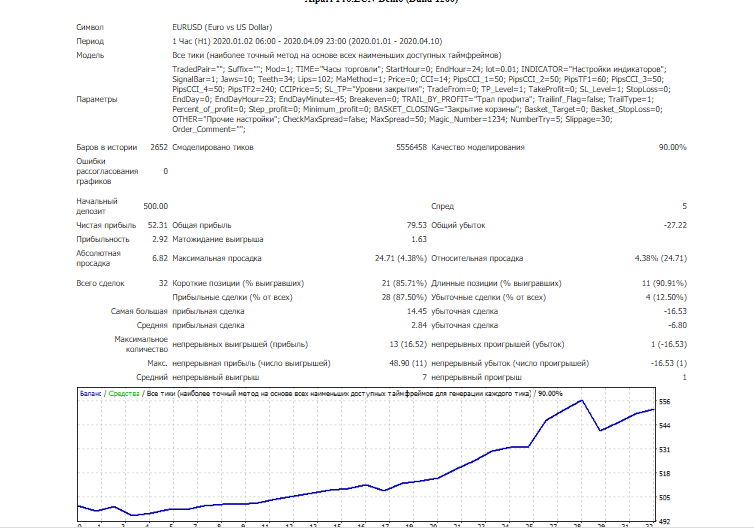Select the average profit trade value '2.84'

(419, 325)
